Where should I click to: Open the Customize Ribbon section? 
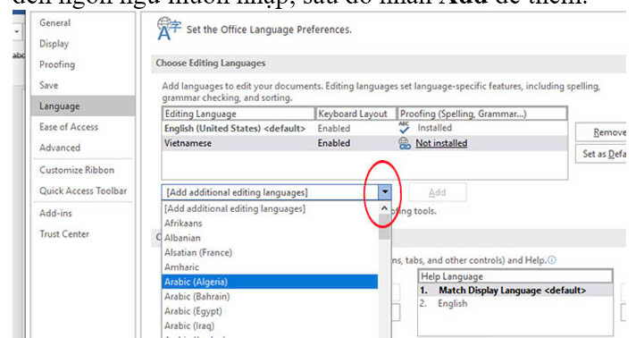click(x=77, y=170)
